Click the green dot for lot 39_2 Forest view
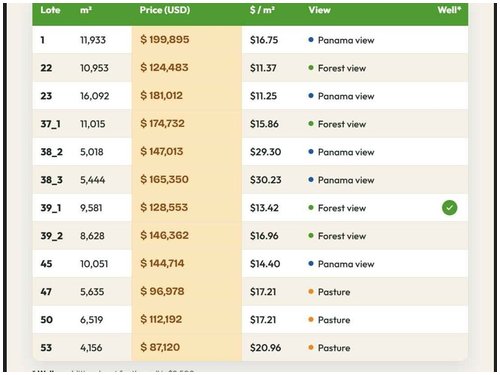Viewport: 500px width, 375px height. click(311, 236)
